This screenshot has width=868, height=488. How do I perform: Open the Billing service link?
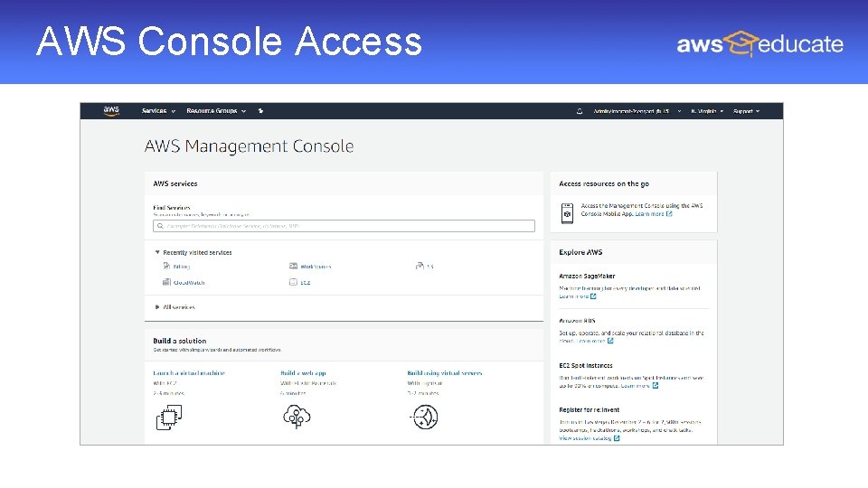click(x=182, y=267)
